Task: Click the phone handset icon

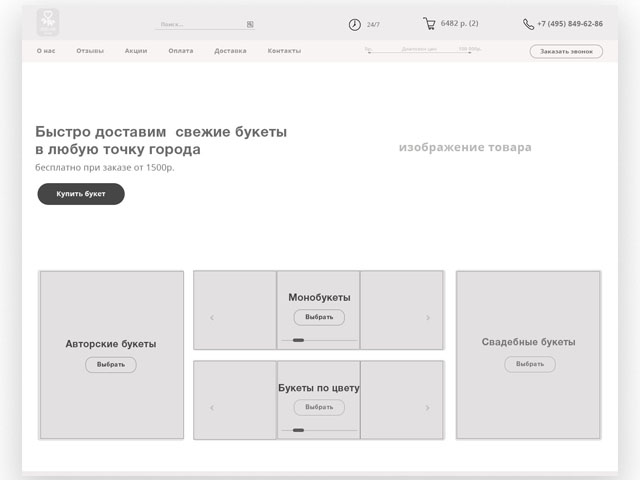Action: 528,24
